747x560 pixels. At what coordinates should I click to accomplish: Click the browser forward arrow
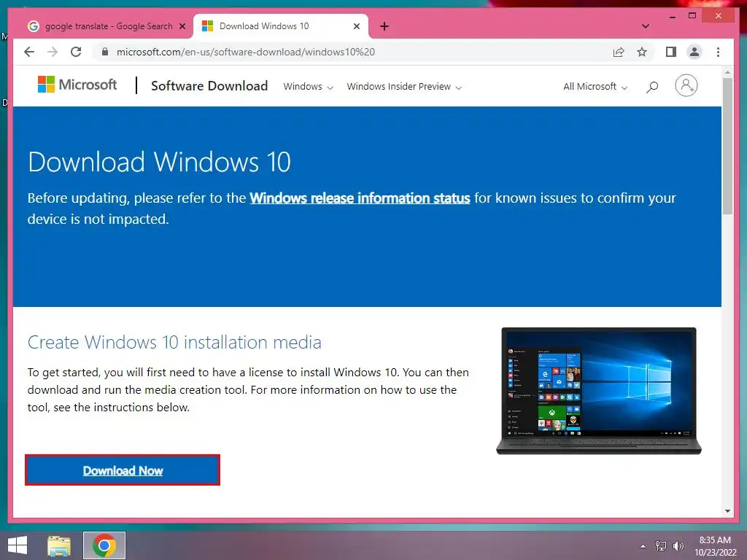pyautogui.click(x=53, y=52)
